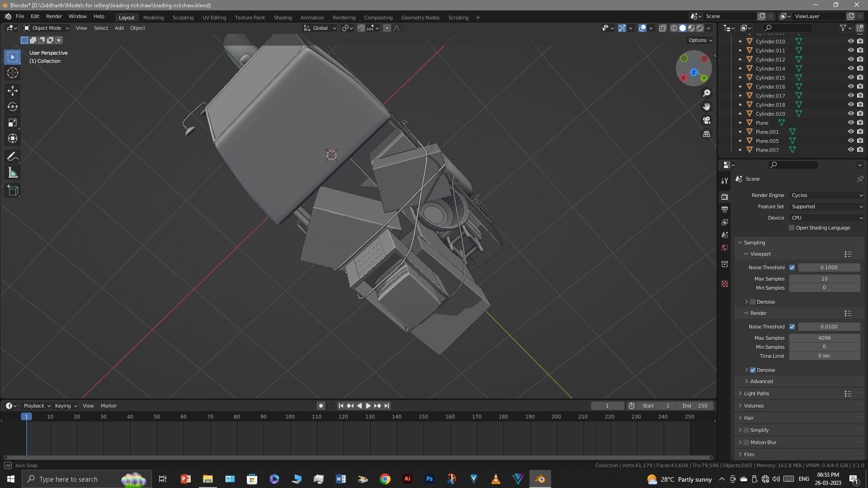Image resolution: width=868 pixels, height=488 pixels.
Task: Hide Plane.007 using eye icon
Action: tap(850, 150)
